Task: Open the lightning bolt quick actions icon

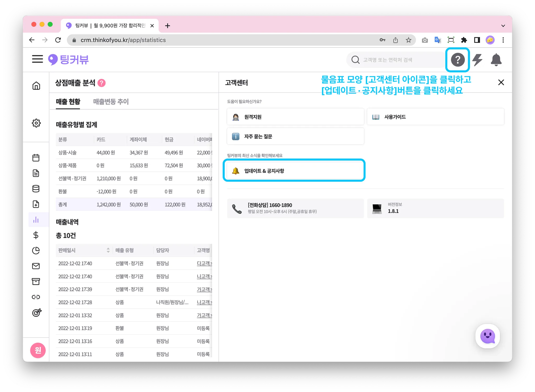Action: [x=477, y=60]
